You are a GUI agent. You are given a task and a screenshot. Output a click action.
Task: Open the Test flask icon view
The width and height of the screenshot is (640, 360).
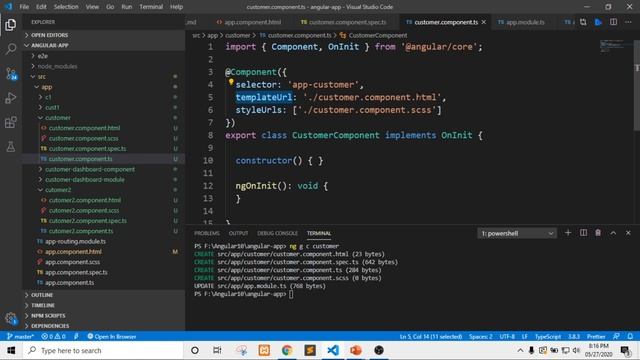pos(11,147)
